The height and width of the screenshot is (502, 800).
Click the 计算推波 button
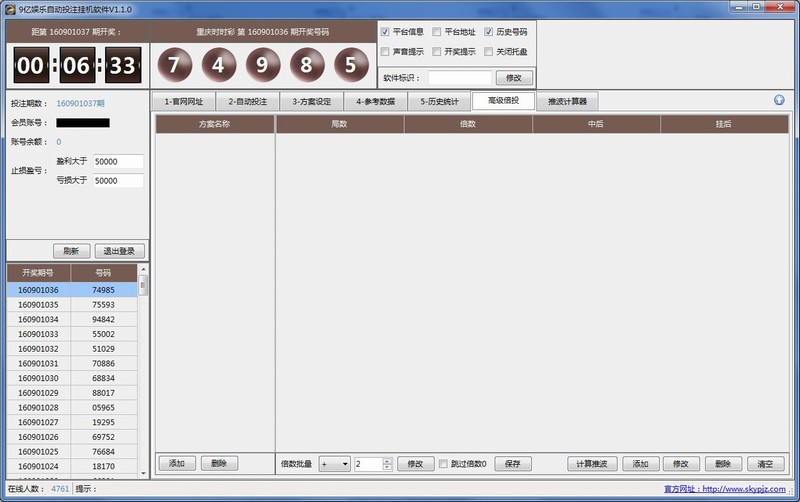pos(593,464)
